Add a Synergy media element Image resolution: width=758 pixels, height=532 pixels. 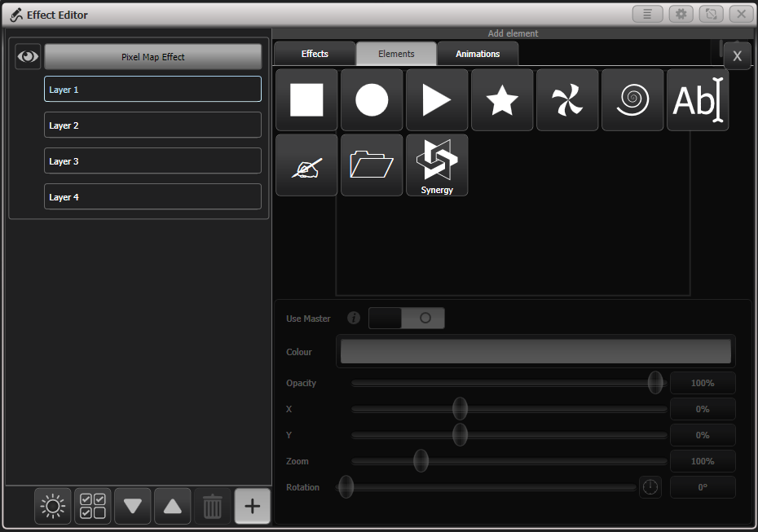[436, 165]
